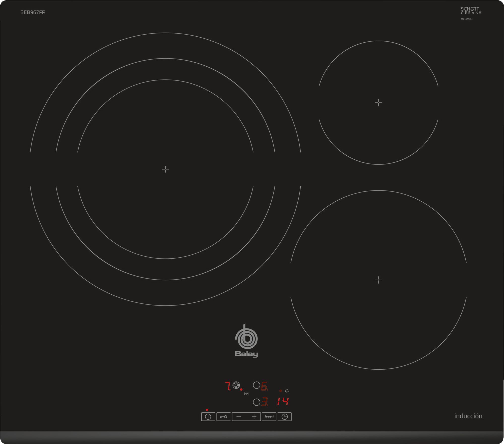
Task: Tap the power on/off touch key
Action: click(x=208, y=417)
